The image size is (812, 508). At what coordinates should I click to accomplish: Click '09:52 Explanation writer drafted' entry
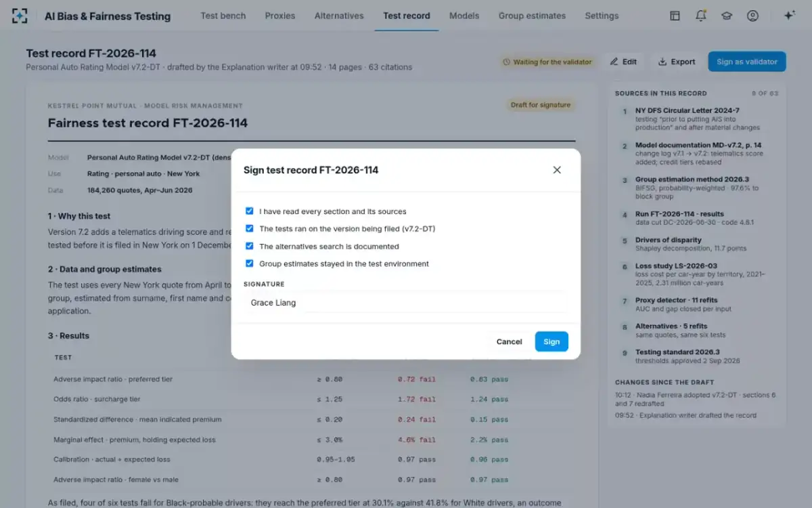tap(686, 415)
